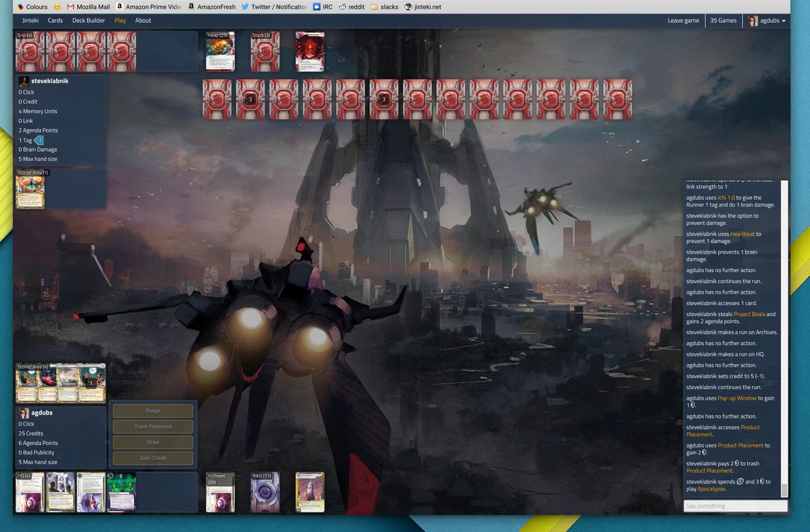Click the Draw button
Viewport: 810px width, 532px height.
click(153, 442)
